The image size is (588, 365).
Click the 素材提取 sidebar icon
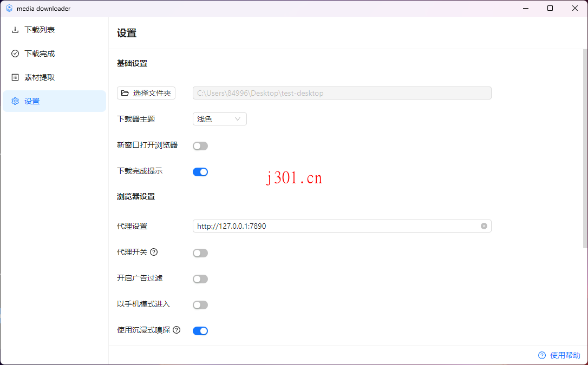click(15, 77)
